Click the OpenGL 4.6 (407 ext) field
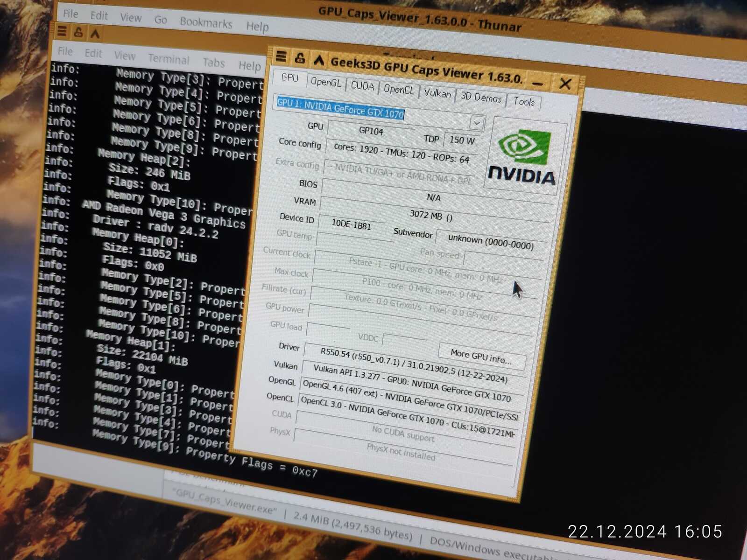The width and height of the screenshot is (747, 560). coord(410,399)
